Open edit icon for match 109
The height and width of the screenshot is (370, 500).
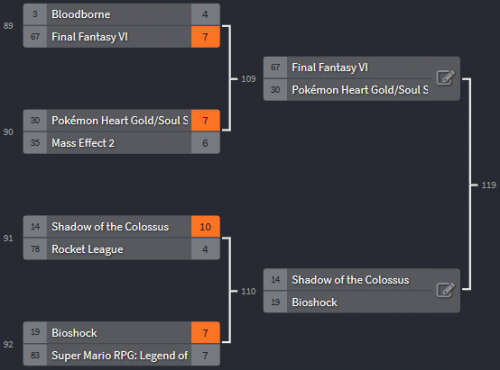tap(446, 78)
